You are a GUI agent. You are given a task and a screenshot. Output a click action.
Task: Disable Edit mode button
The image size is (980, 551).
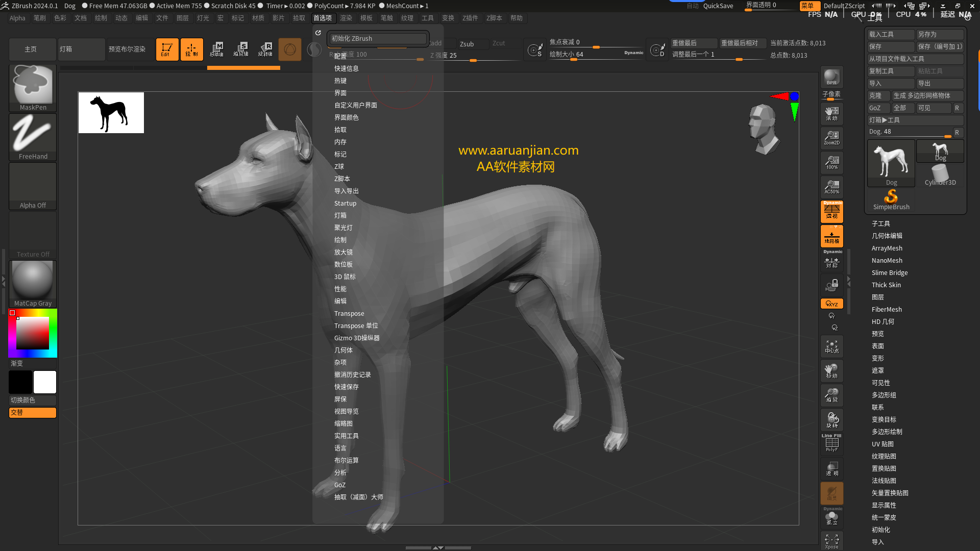tap(167, 49)
